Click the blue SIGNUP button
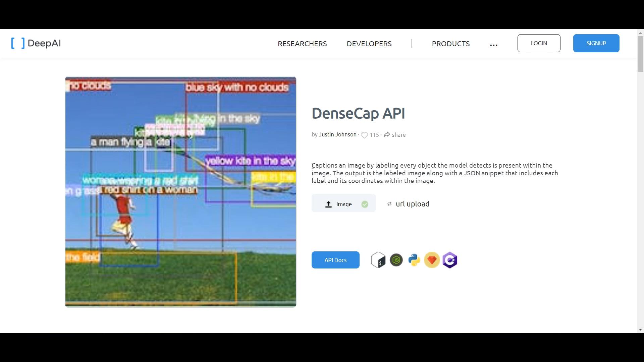Image resolution: width=644 pixels, height=362 pixels. [x=596, y=43]
